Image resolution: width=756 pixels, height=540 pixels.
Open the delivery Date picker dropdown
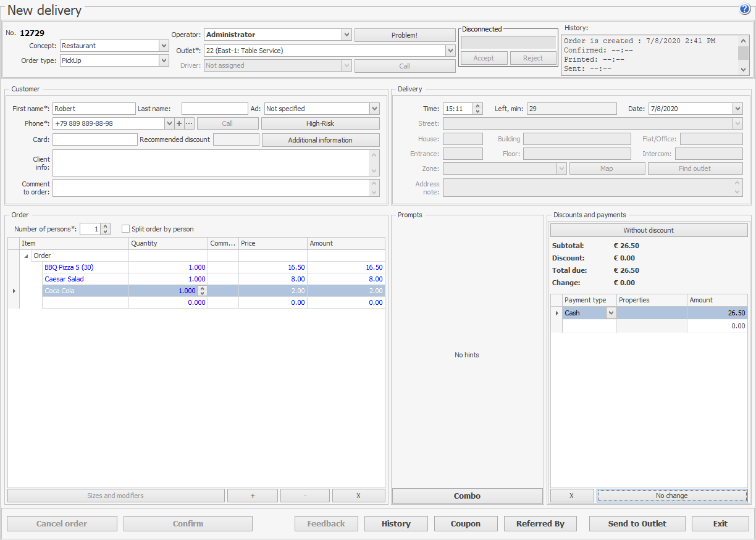pos(737,109)
